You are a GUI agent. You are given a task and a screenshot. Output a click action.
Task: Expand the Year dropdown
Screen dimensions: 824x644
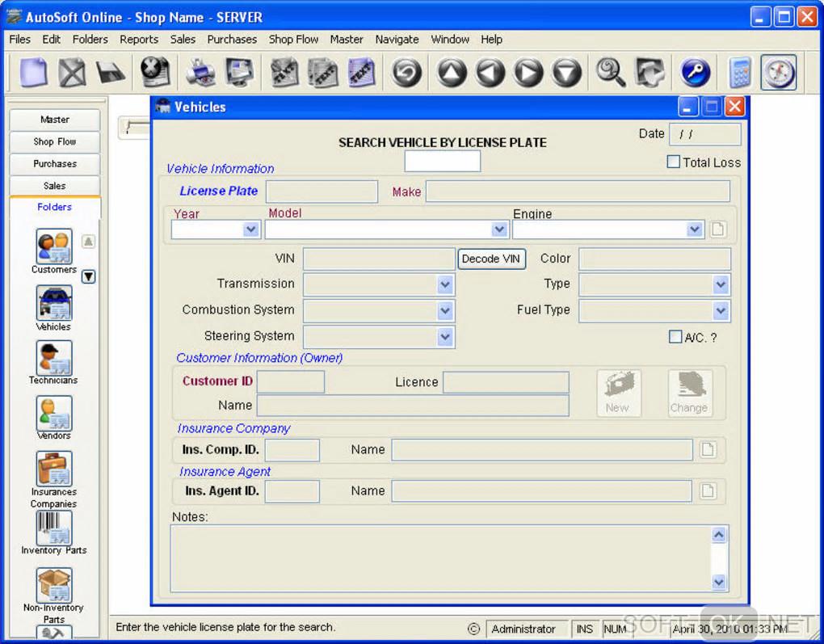tap(250, 229)
